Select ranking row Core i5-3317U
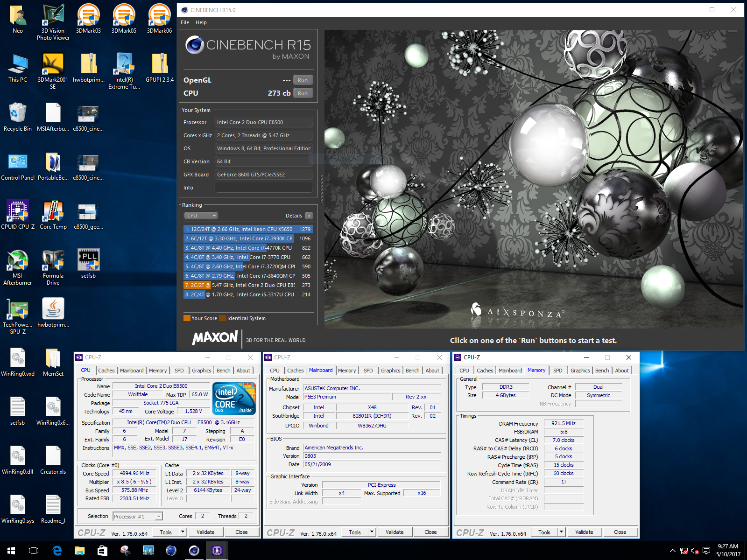747x560 pixels. click(248, 294)
